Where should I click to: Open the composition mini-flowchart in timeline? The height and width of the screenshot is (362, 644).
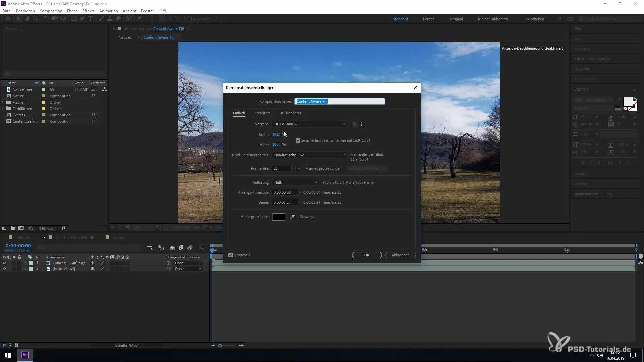[150, 248]
